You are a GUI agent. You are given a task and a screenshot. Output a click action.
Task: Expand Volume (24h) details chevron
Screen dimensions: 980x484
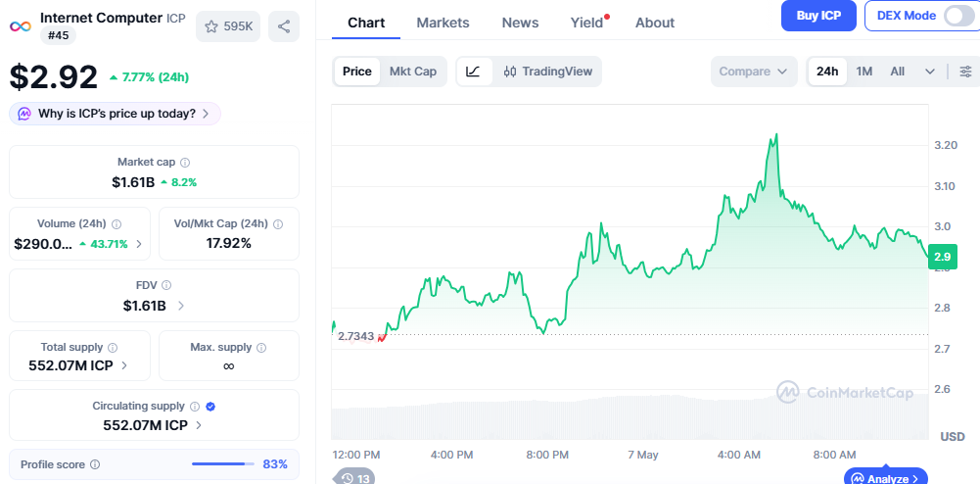pyautogui.click(x=139, y=244)
